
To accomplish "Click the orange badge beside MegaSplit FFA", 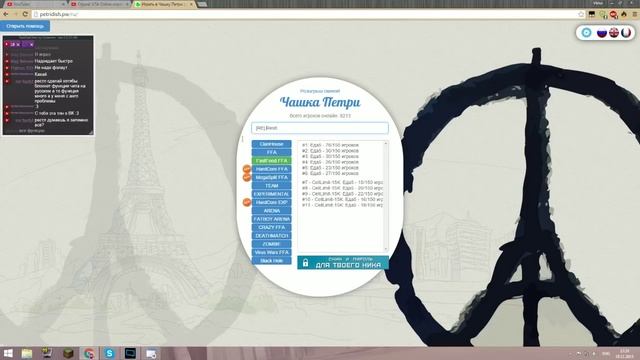I will coord(247,178).
